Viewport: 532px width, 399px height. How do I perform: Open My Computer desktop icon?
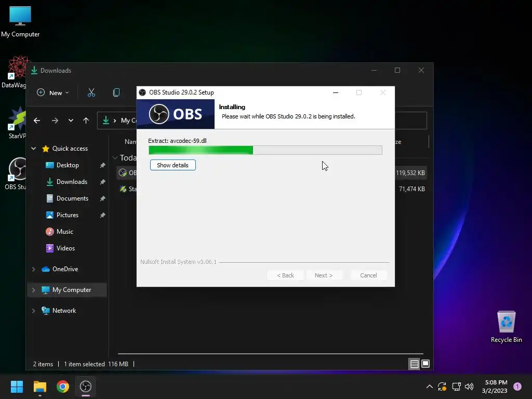pyautogui.click(x=20, y=22)
